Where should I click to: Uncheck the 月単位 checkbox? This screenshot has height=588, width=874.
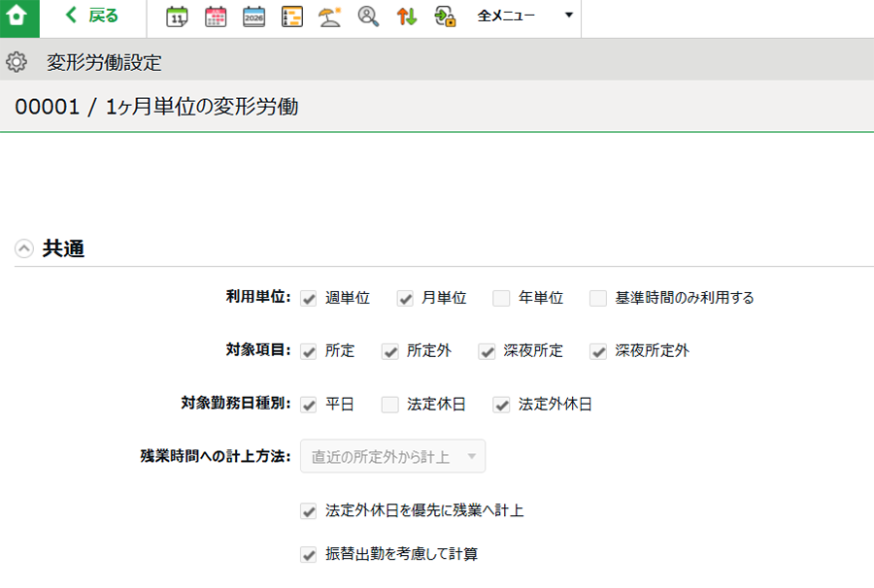coord(405,299)
